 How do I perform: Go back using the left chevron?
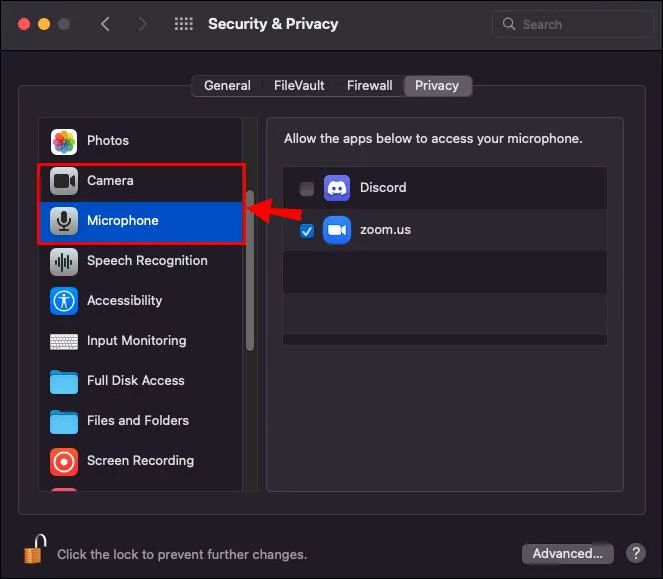(106, 24)
